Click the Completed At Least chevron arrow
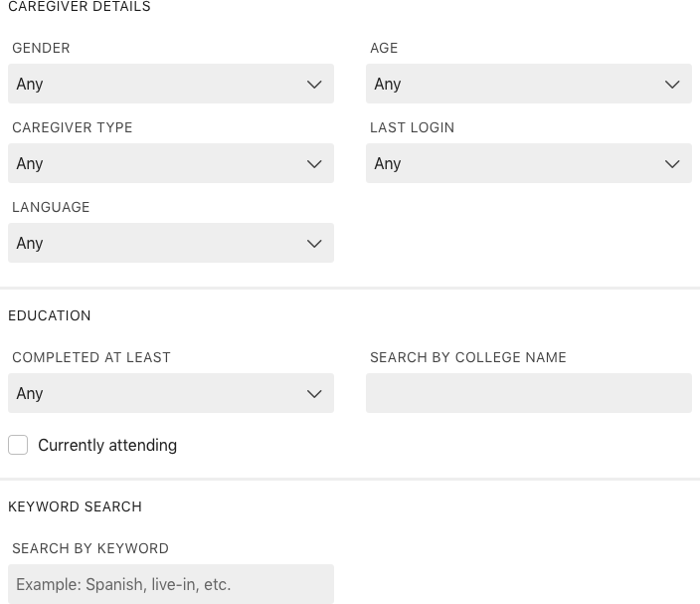 pos(314,394)
